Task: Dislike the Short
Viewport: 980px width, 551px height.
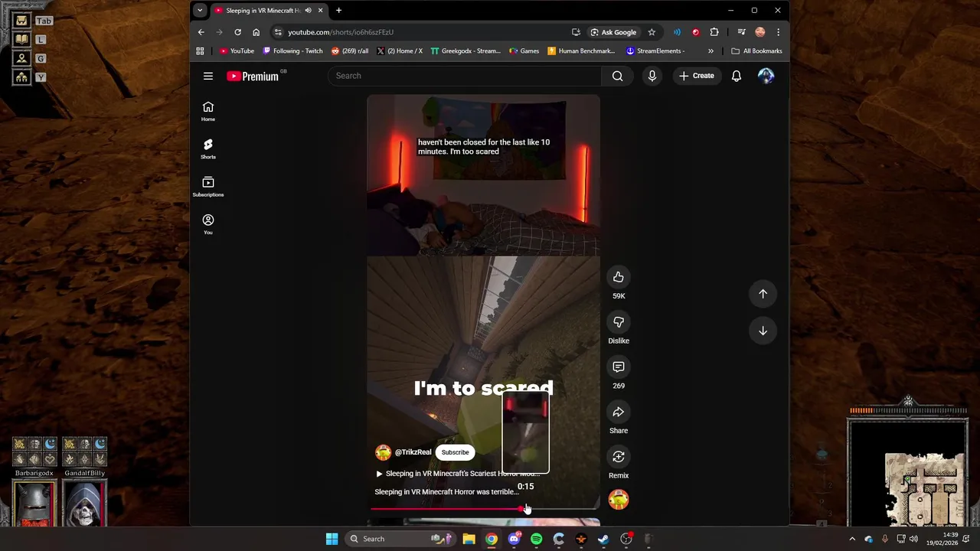Action: tap(619, 322)
